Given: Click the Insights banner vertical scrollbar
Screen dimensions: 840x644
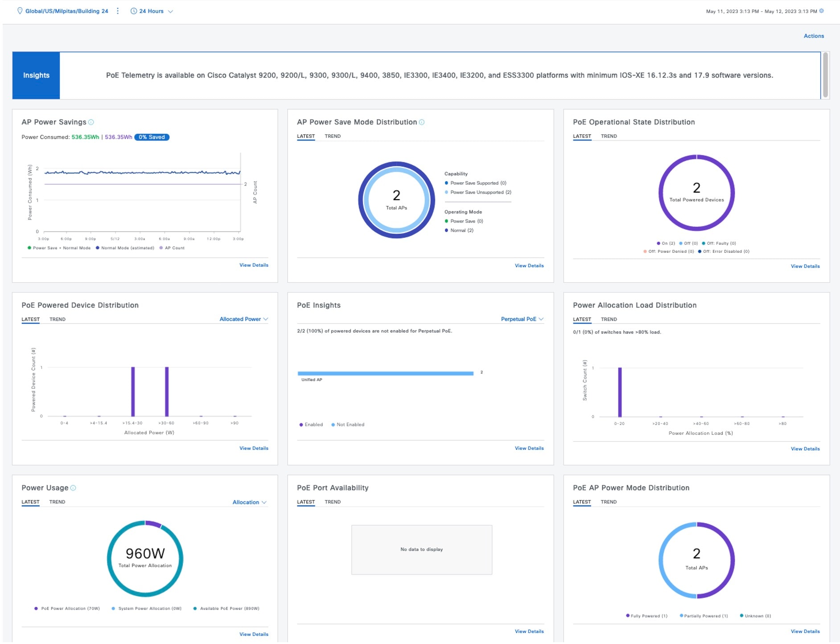Looking at the screenshot, I should (826, 75).
